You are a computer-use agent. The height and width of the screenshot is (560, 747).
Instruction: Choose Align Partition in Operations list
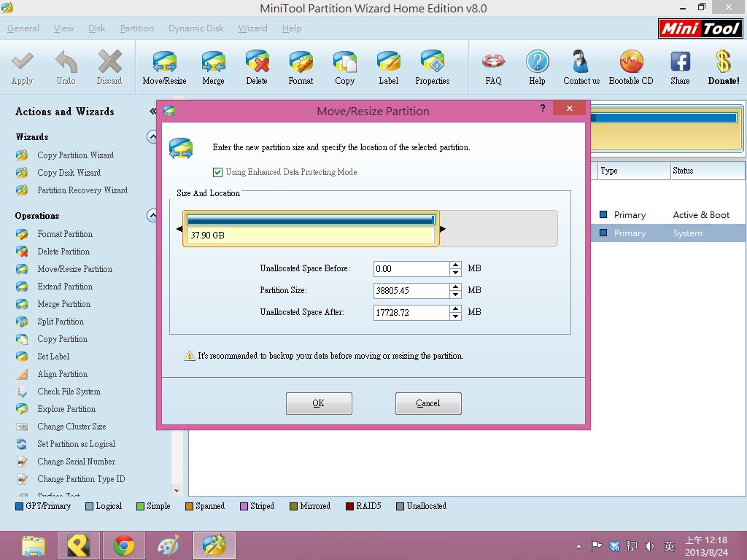click(x=63, y=374)
